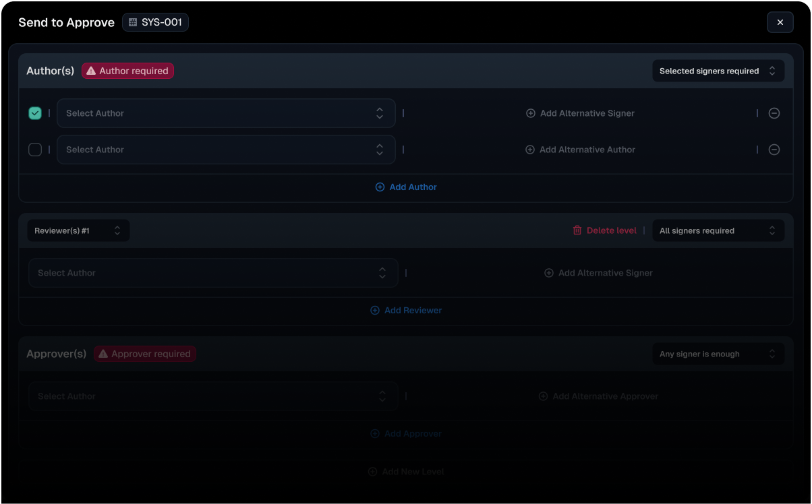Close the Send to Approve dialog
Screen dimensions: 812x504
coord(780,22)
